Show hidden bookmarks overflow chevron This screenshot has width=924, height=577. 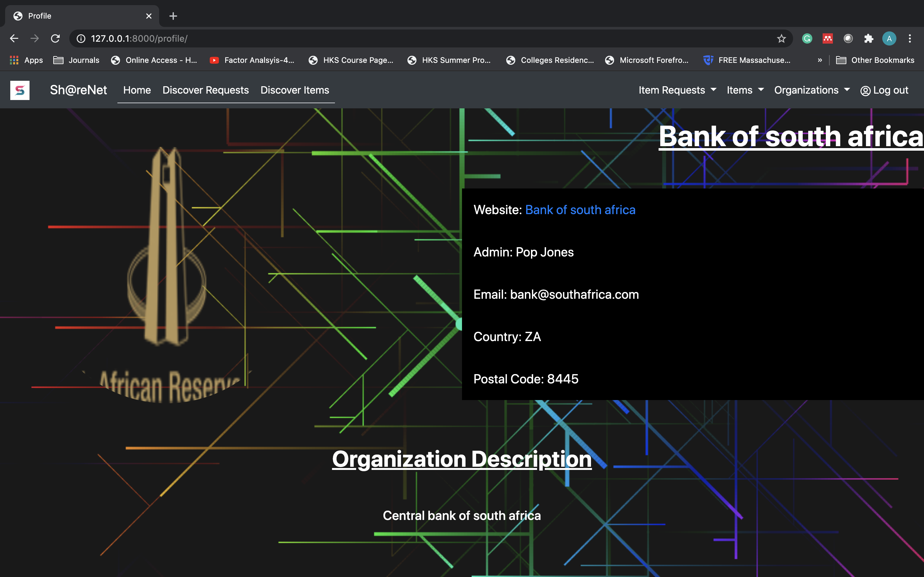(x=820, y=60)
